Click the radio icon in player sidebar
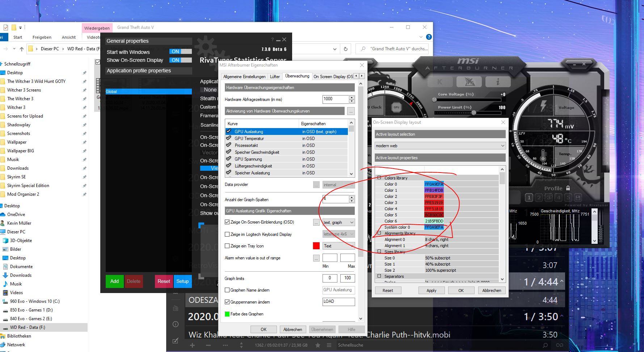The width and height of the screenshot is (644, 352). pyautogui.click(x=176, y=308)
